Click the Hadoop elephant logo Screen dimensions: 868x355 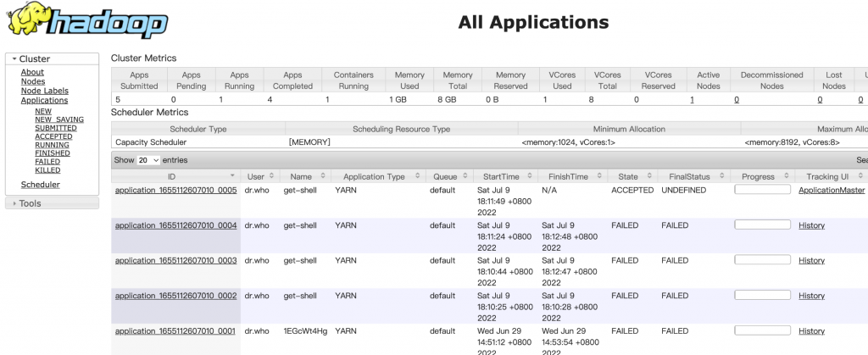(87, 19)
